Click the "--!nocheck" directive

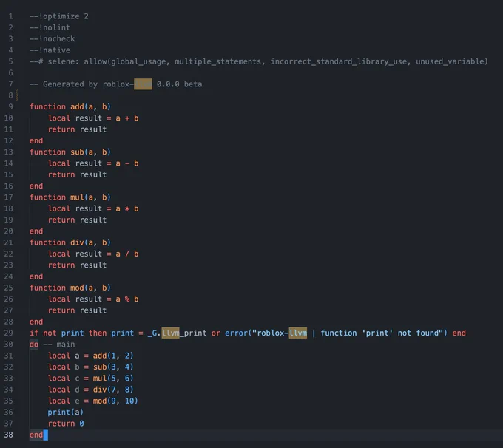(52, 38)
